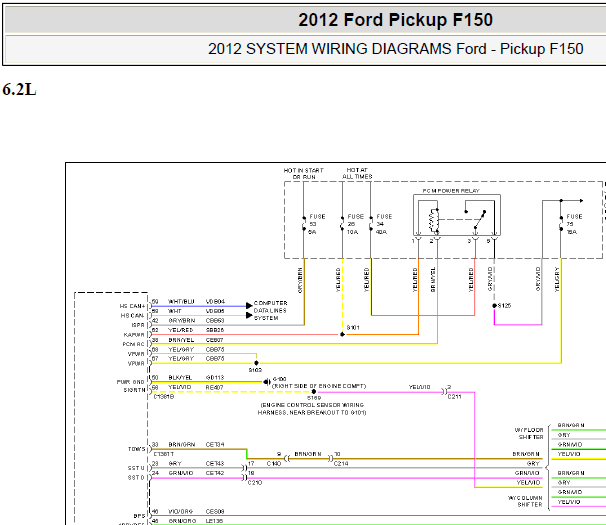The width and height of the screenshot is (606, 525).
Task: Click the 'W/ COLUMN SHIFTER' label
Action: tap(525, 501)
